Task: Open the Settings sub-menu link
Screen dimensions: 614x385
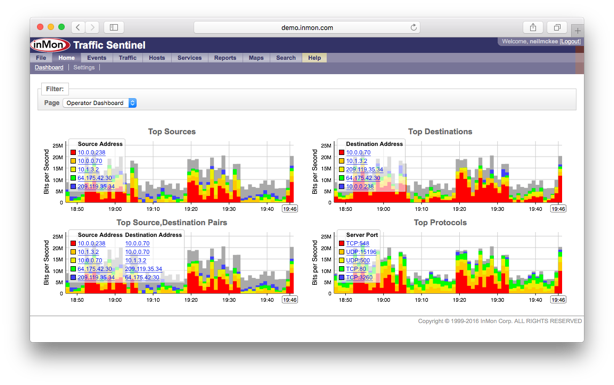Action: click(x=84, y=67)
